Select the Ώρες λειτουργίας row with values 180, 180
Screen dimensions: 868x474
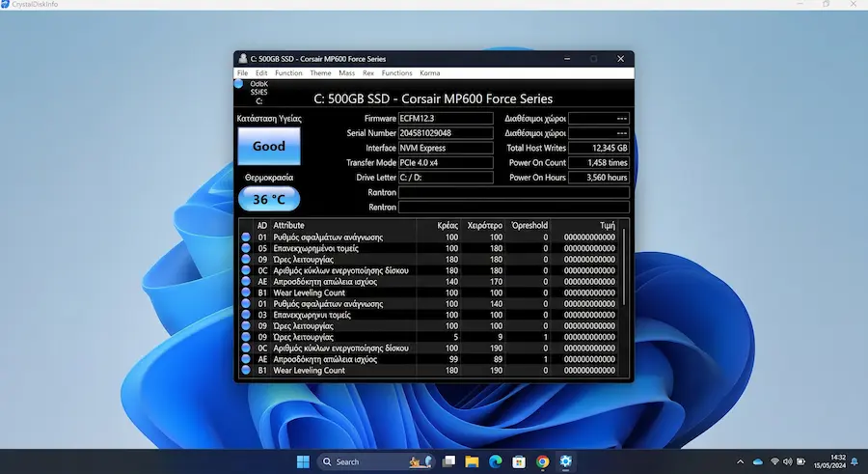pyautogui.click(x=429, y=260)
